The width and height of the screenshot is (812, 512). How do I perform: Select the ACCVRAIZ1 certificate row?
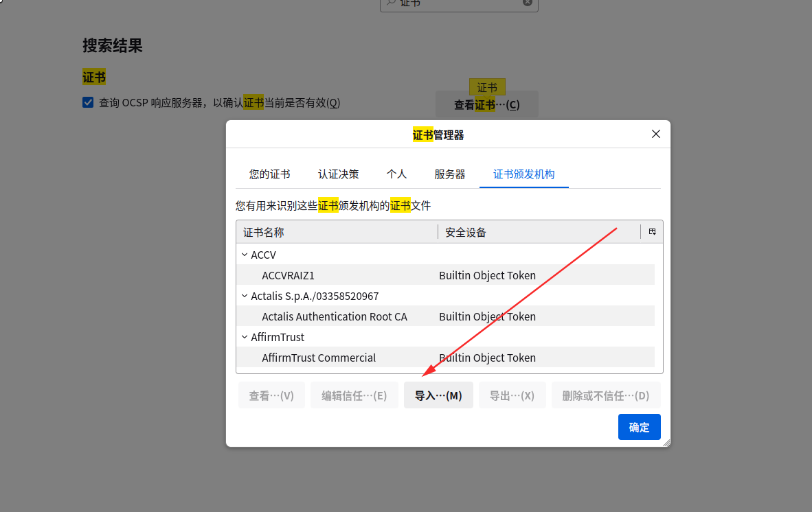click(x=445, y=275)
